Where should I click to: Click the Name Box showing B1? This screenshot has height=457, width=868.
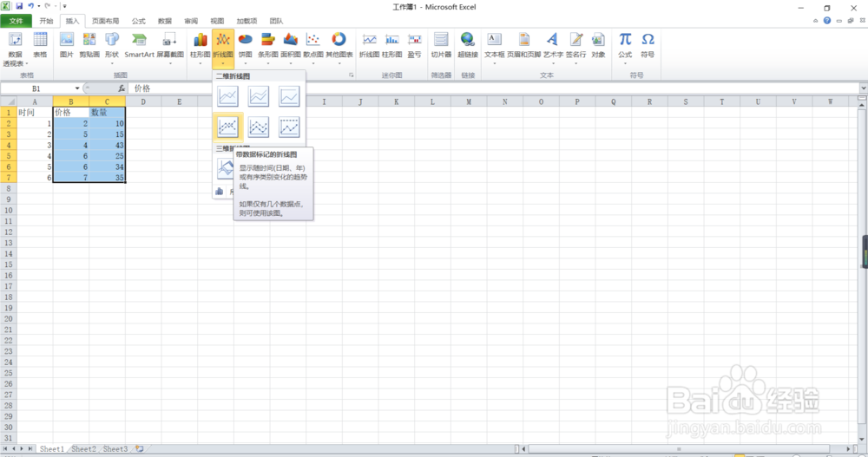click(37, 88)
